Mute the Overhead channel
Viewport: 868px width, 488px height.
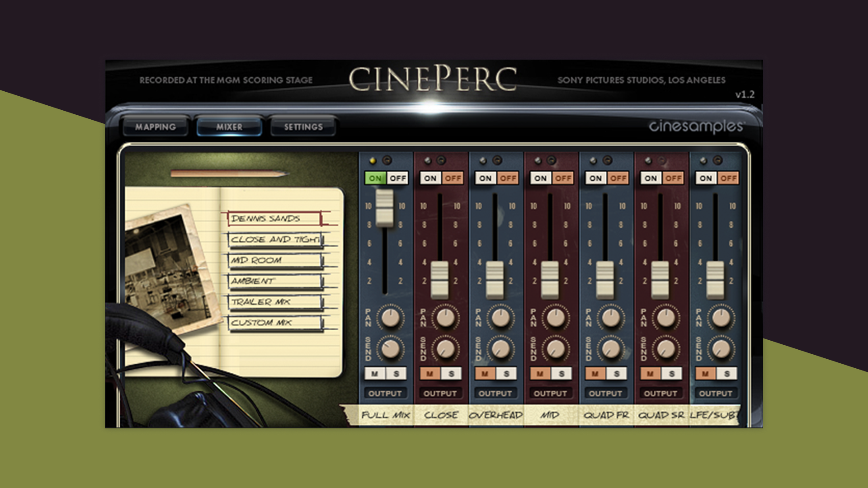(485, 374)
